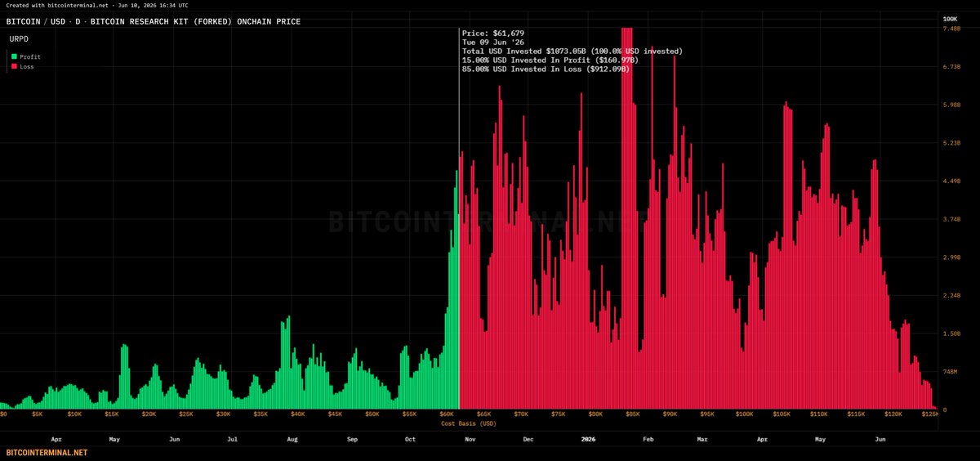Screen dimensions: 980x461
Task: Click the $5K cost basis axis label
Action: point(38,414)
